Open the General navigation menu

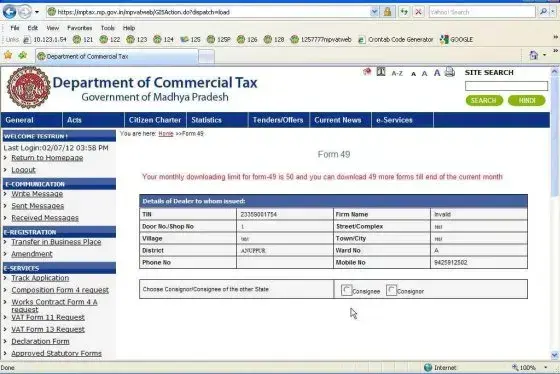31,120
